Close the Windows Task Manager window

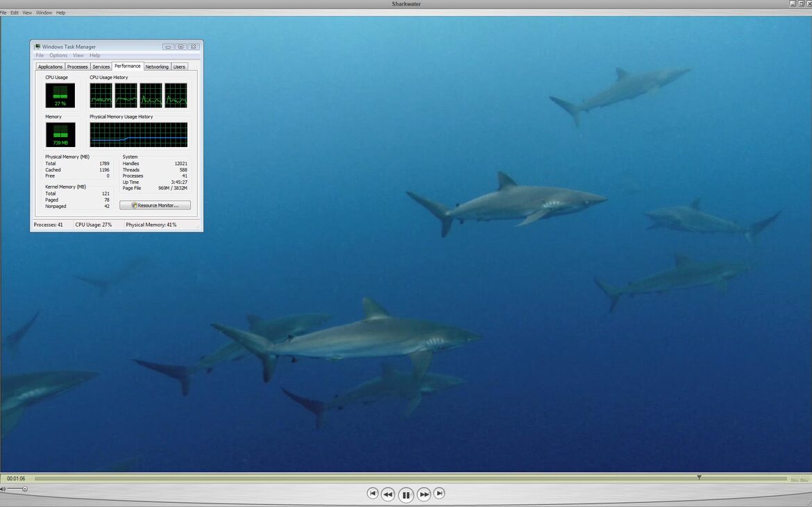193,46
